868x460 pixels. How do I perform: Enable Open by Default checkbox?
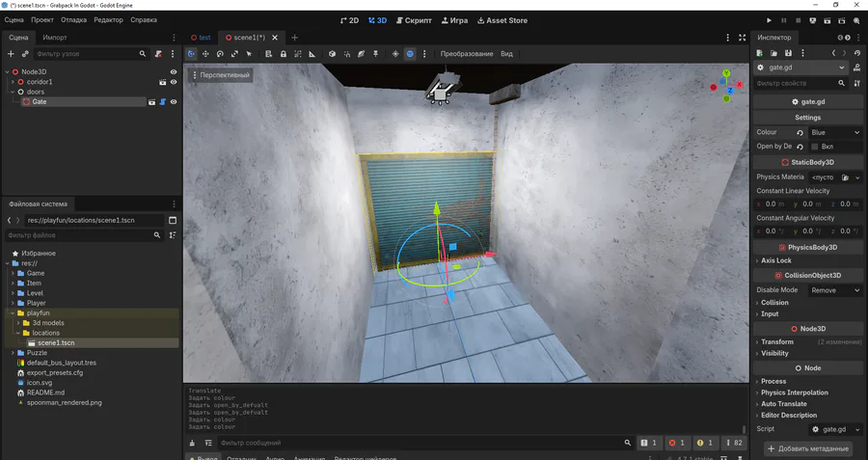(x=815, y=147)
